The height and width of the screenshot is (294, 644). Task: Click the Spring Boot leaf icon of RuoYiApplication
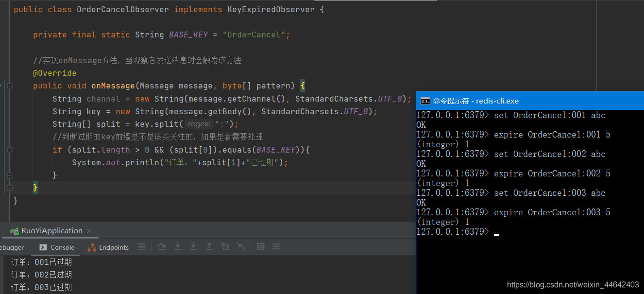(15, 231)
